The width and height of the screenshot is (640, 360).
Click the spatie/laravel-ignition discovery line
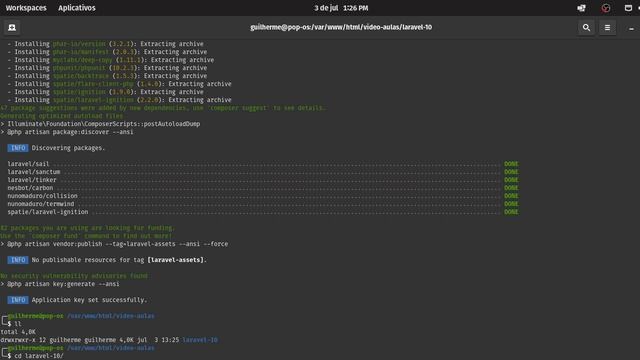pos(263,212)
